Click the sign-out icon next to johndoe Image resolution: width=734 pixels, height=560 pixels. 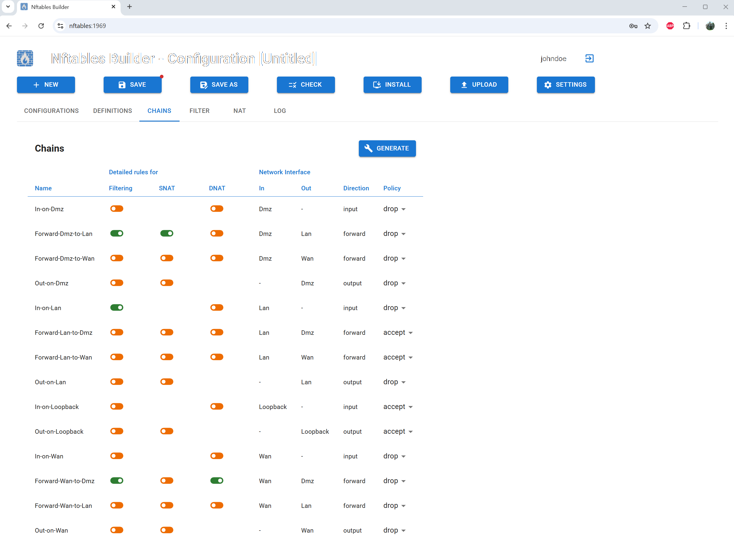(589, 58)
